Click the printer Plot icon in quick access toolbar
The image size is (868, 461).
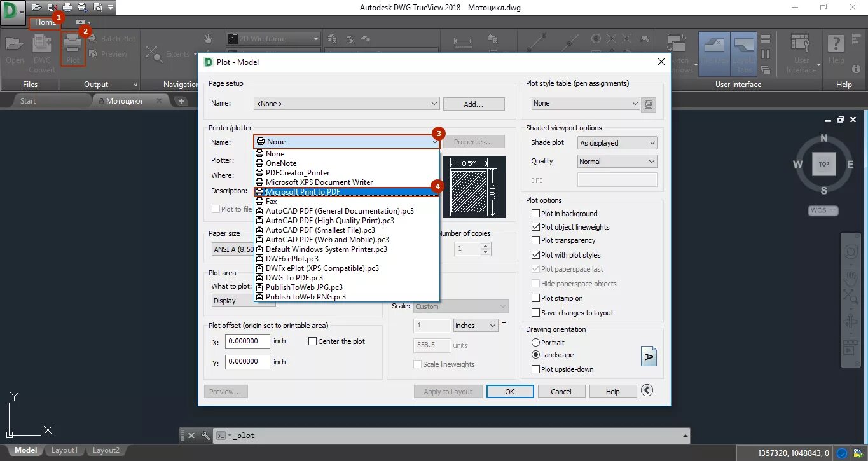pos(67,8)
